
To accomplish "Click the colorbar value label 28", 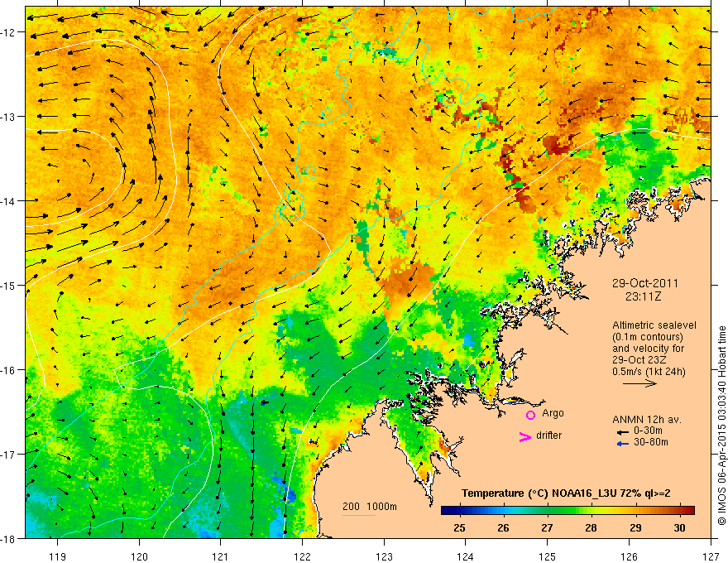I will pos(591,528).
